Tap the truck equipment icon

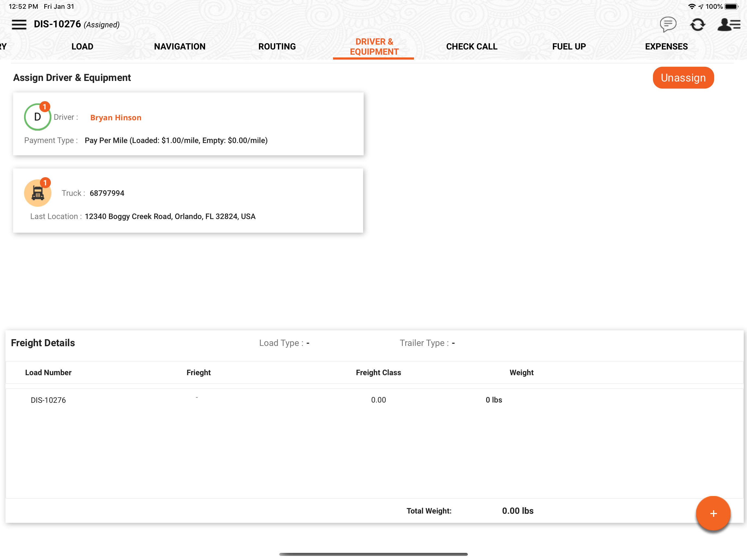37,193
